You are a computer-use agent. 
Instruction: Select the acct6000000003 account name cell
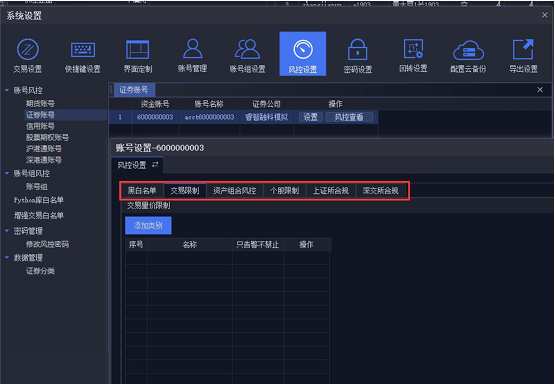pos(209,117)
